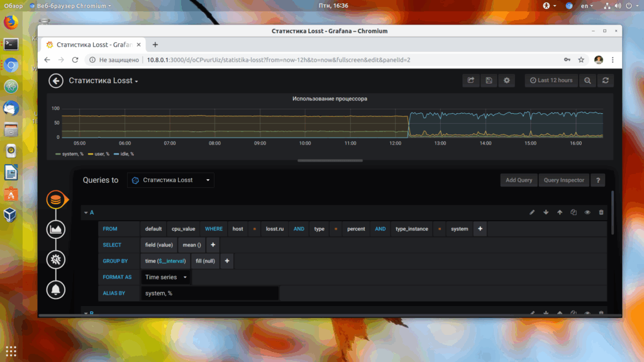
Task: Open the Статистика Losst dashboard title menu
Action: tap(103, 81)
